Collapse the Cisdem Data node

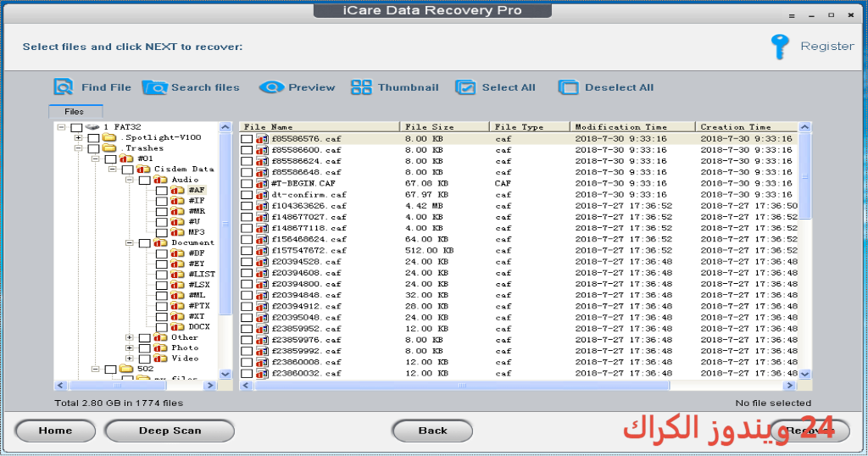point(113,169)
